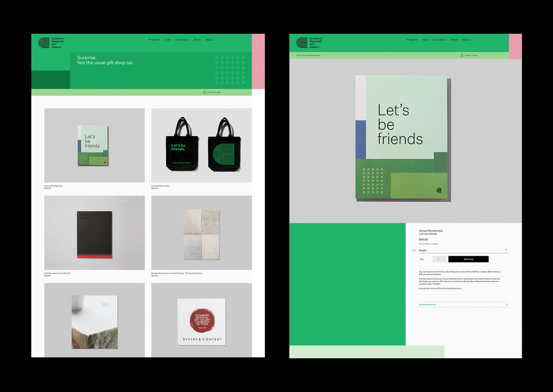Expand the Shipping & Returns section

[x=463, y=305]
